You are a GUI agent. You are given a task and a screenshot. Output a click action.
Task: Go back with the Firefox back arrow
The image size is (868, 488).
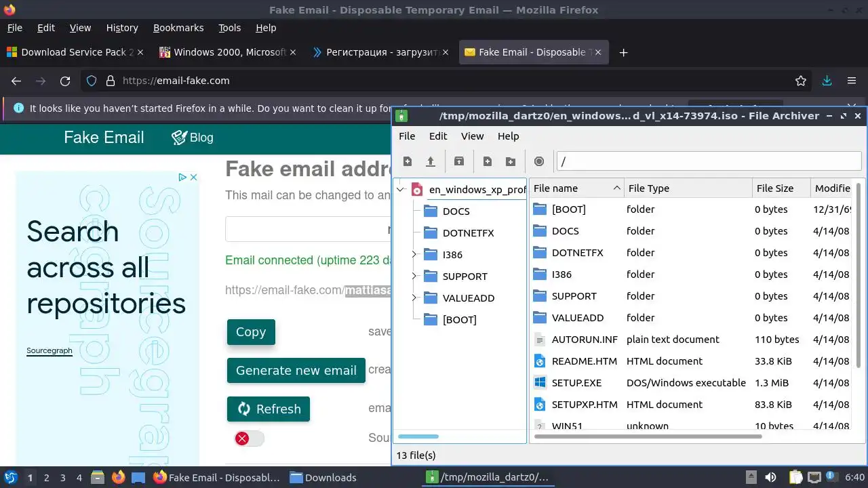click(x=16, y=81)
